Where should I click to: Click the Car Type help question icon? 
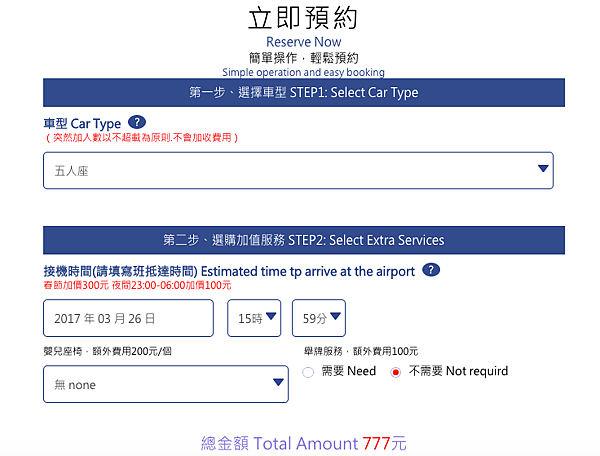[x=137, y=122]
